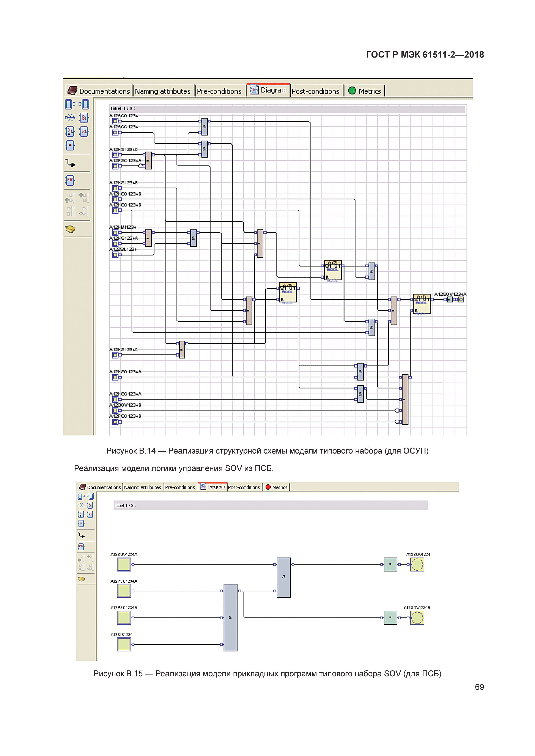Choose the ≥1 OR gate tool in Figure B.15 toolbar

pos(81,514)
